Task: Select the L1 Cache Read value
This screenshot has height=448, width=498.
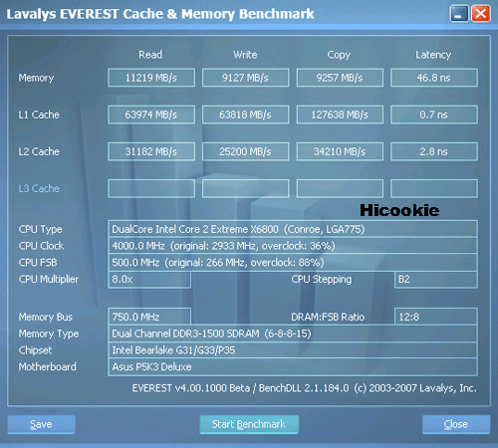Action: [151, 114]
